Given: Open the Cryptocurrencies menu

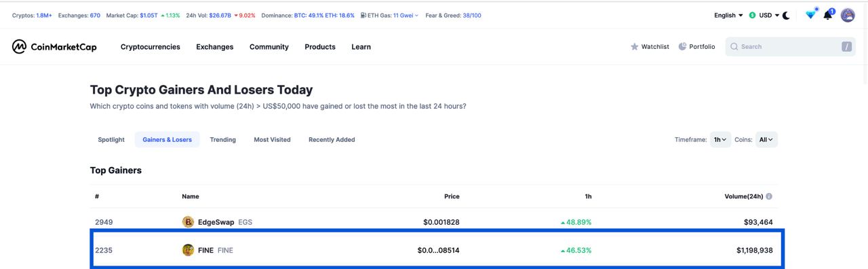Looking at the screenshot, I should [x=151, y=47].
